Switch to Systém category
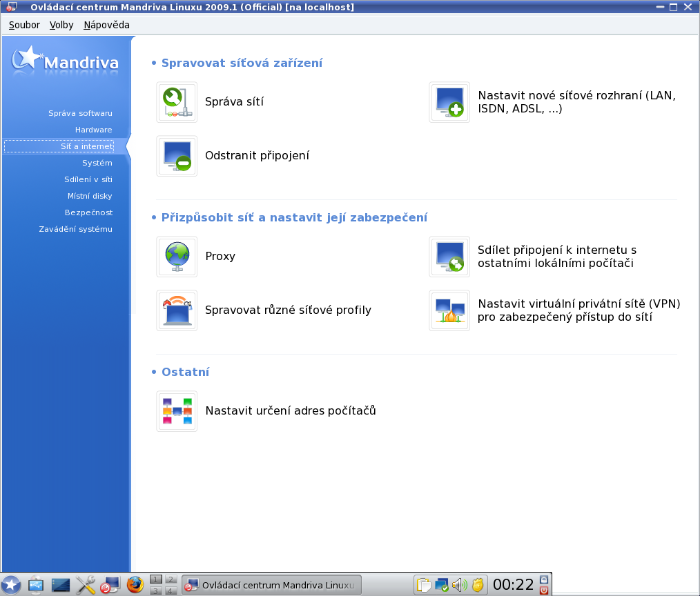This screenshot has height=596, width=700. pyautogui.click(x=97, y=163)
